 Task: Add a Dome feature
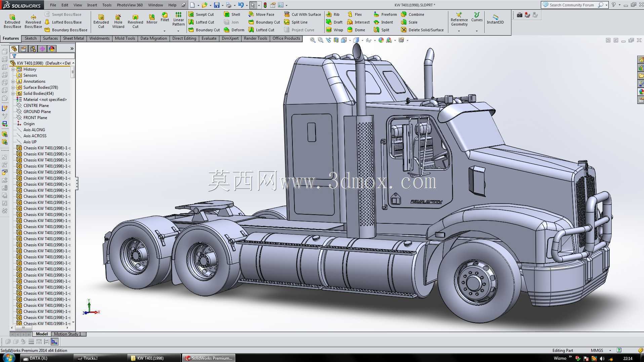(x=356, y=30)
